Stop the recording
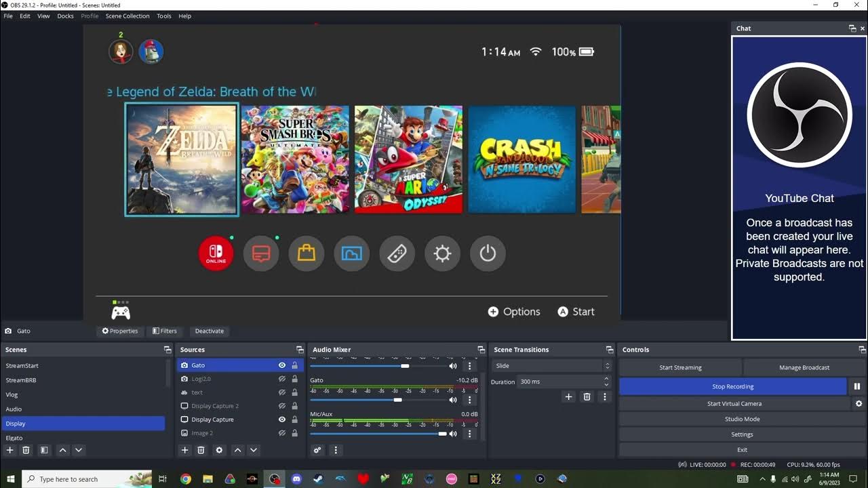The image size is (868, 488). tap(733, 386)
